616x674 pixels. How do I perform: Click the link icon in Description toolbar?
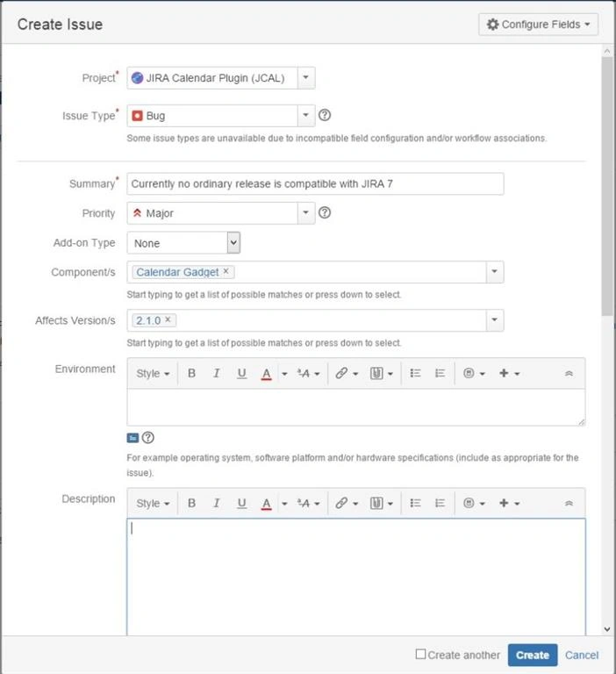(341, 503)
